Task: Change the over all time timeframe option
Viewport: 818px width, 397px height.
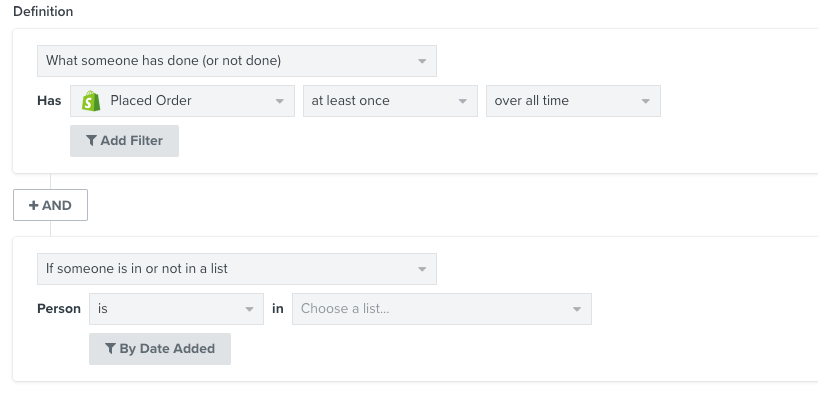Action: [573, 101]
